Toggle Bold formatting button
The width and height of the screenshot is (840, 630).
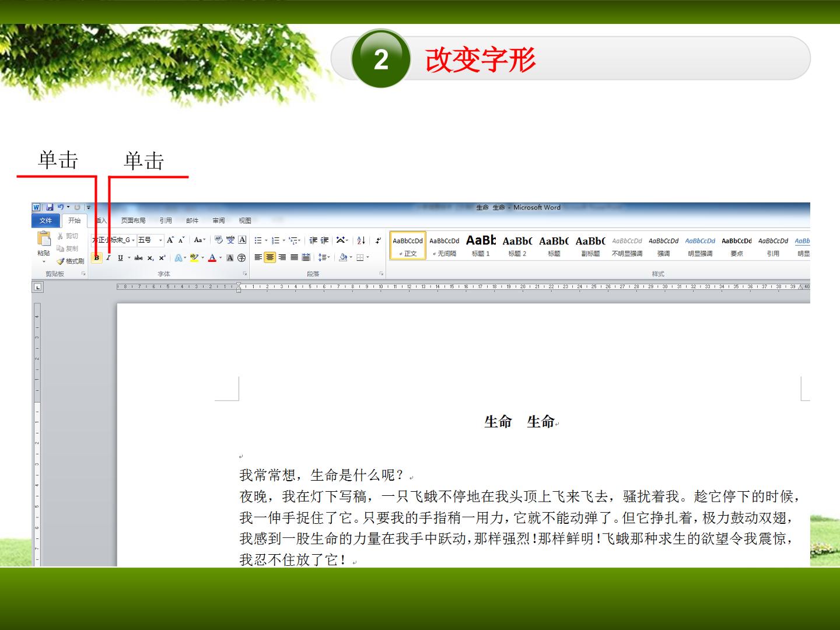point(97,258)
